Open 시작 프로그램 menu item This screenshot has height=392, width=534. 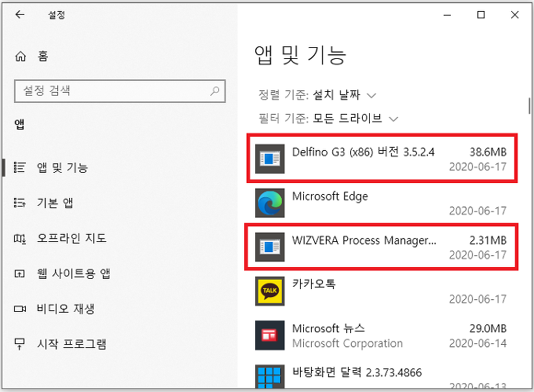72,344
